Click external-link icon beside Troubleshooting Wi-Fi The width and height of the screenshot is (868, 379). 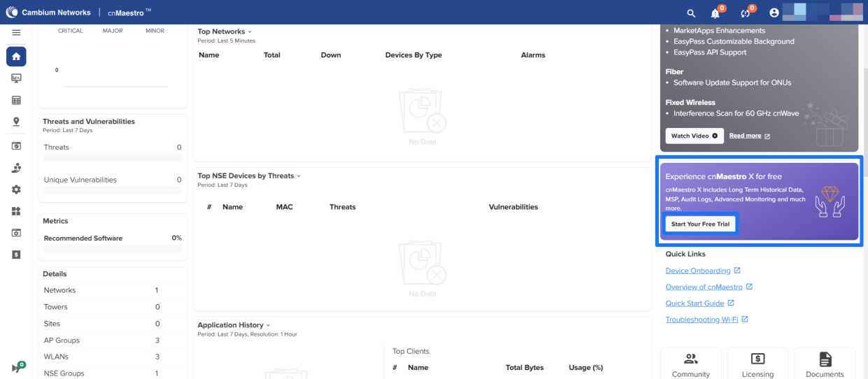(x=745, y=320)
